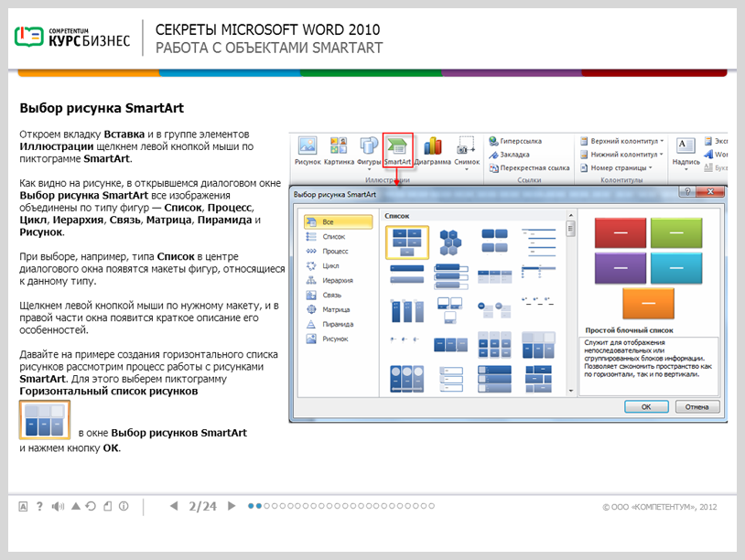
Task: Close the Выбор рисунка SmartArt dialog
Action: coord(710,191)
